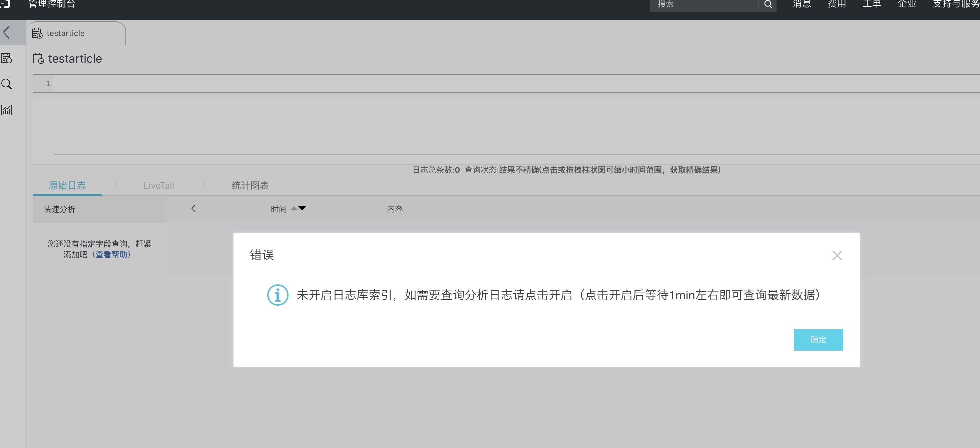980x448 pixels.
Task: Open 消息 in the top navigation
Action: click(802, 4)
